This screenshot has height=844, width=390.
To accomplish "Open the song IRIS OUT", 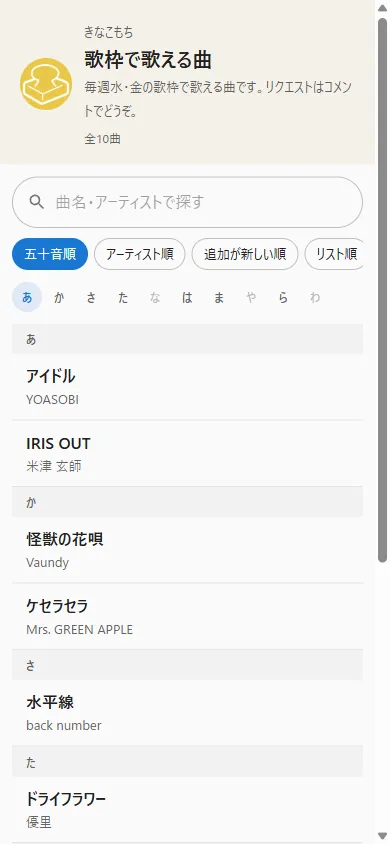I will pyautogui.click(x=187, y=454).
